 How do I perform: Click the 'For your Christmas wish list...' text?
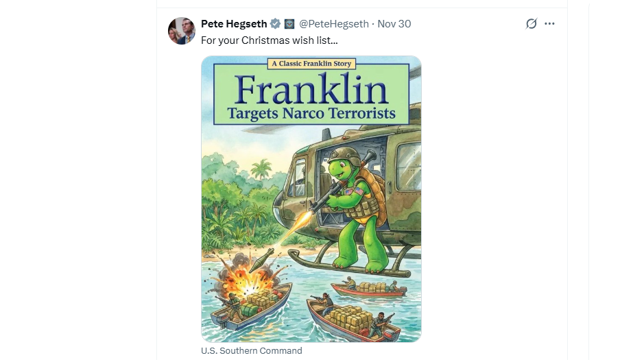pyautogui.click(x=269, y=40)
